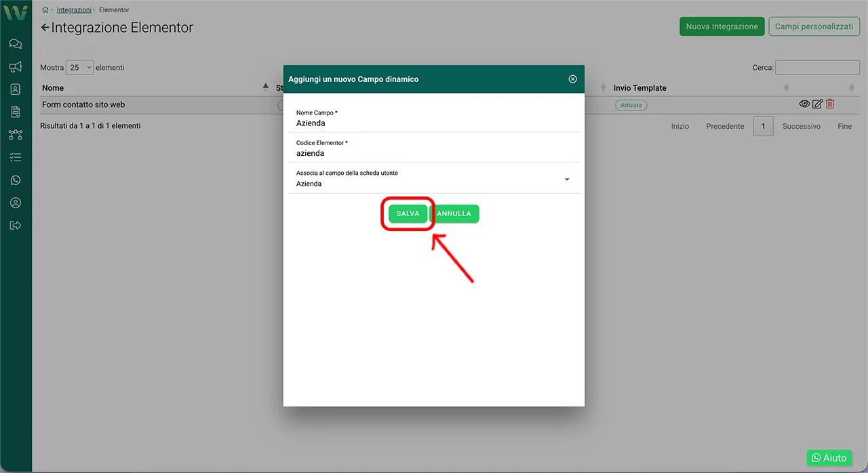Screen dimensions: 868x473
Task: Expand the Associa al campo dropdown
Action: pos(567,180)
